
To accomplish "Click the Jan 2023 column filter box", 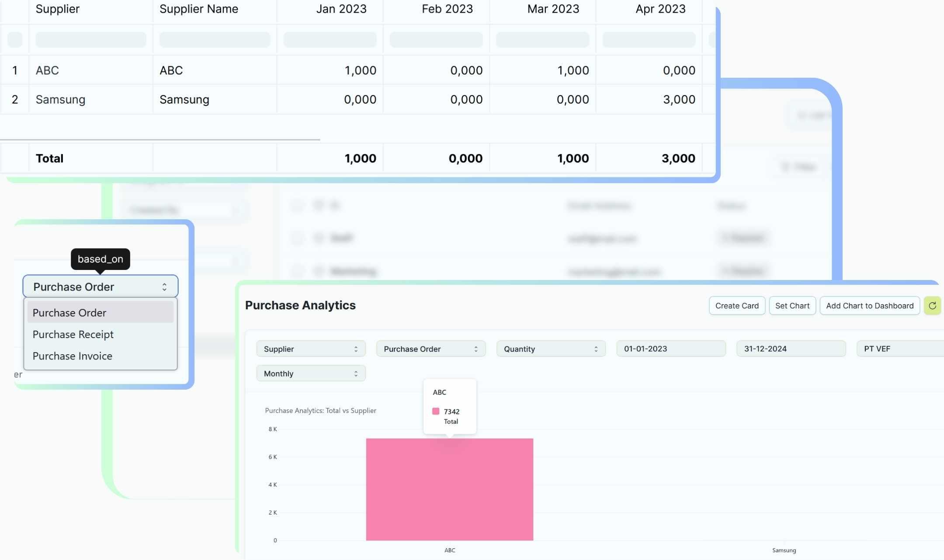I will click(x=330, y=40).
